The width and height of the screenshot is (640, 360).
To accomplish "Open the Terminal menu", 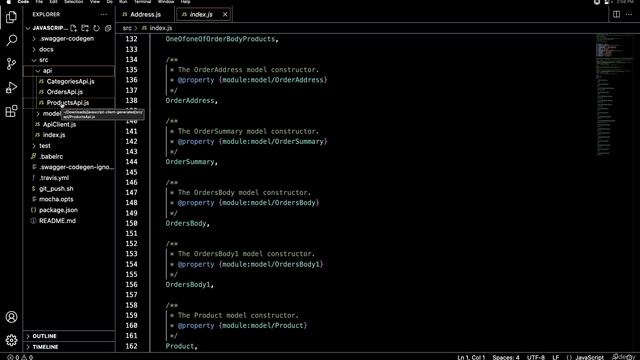I will (142, 2).
